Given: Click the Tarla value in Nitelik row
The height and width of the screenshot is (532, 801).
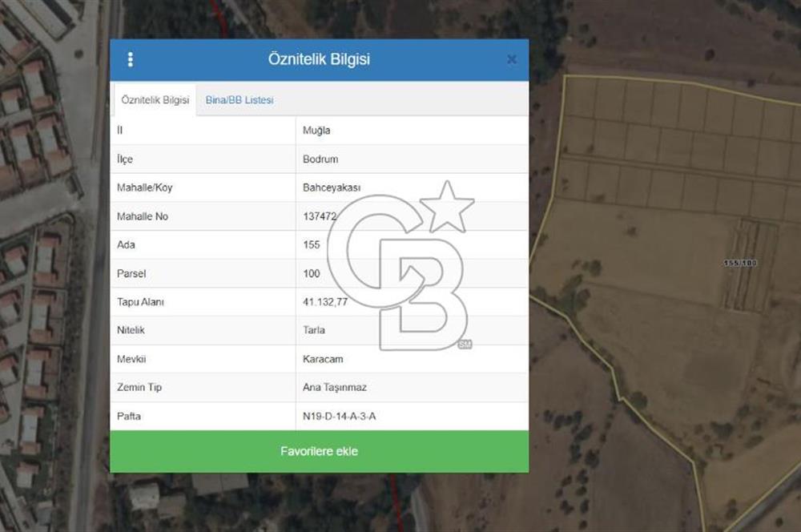Looking at the screenshot, I should coord(314,330).
